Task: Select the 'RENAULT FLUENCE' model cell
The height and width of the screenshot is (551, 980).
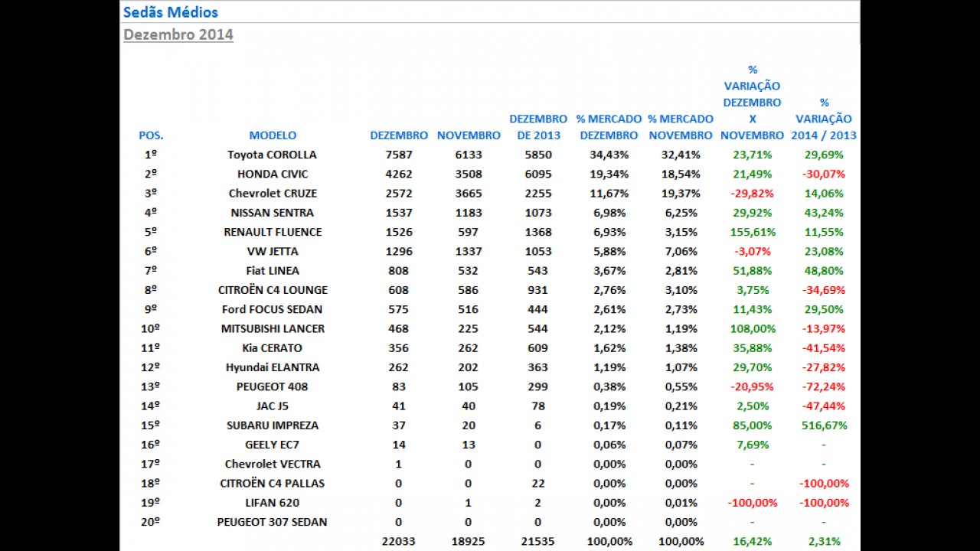Action: pos(273,232)
